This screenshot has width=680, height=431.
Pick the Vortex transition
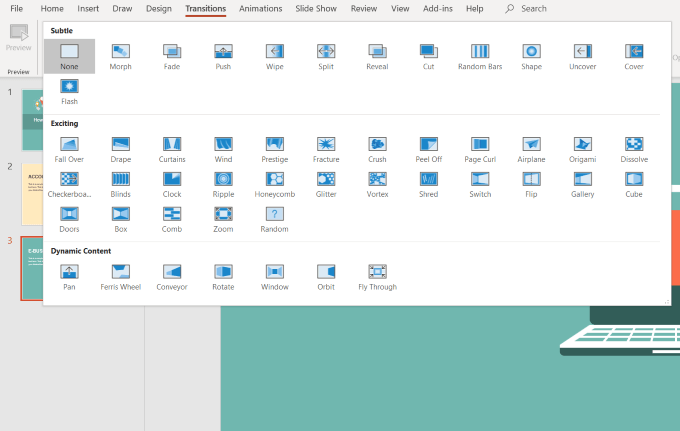377,184
